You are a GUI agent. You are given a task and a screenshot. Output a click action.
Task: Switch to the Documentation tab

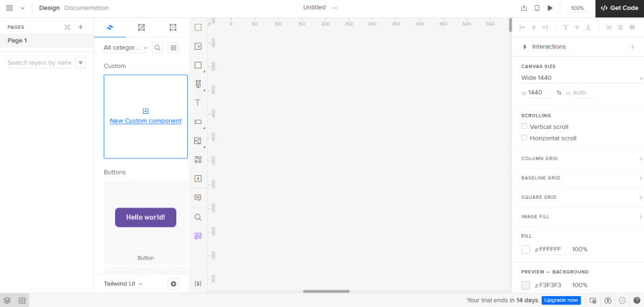86,8
